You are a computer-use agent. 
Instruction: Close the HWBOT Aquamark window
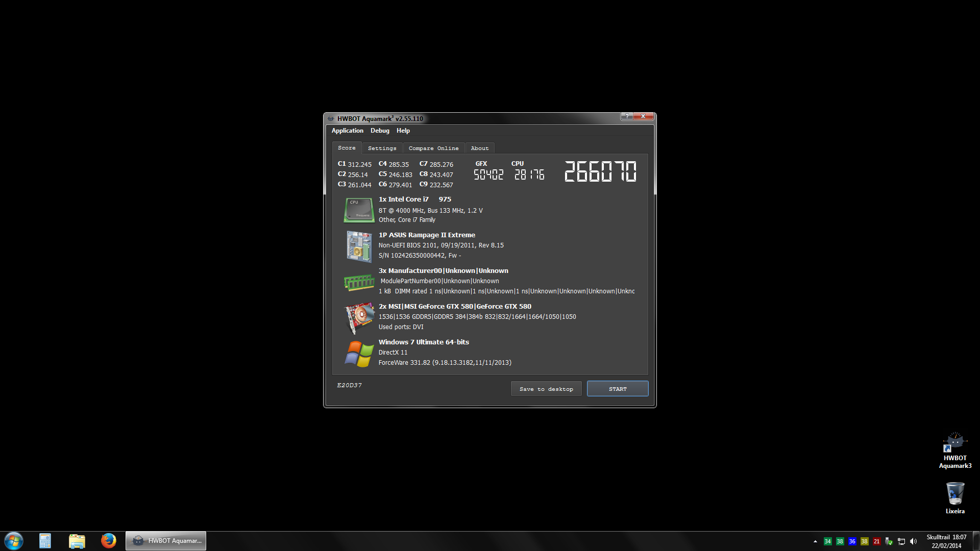click(643, 116)
